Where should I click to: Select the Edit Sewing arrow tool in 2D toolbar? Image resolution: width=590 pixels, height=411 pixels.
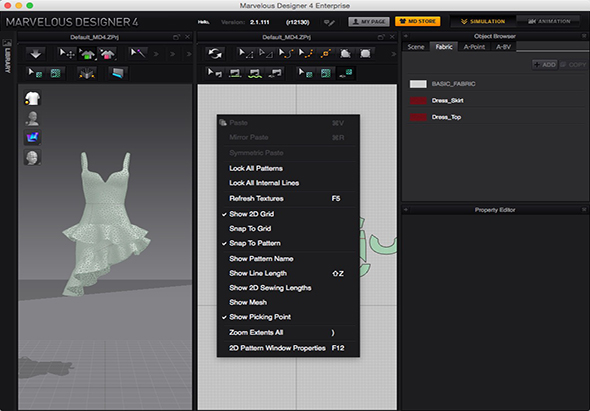pos(215,73)
